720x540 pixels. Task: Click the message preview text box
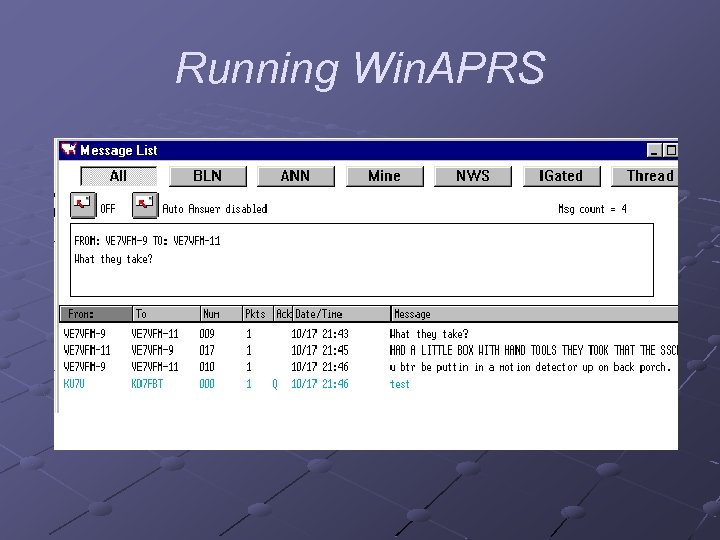[x=362, y=260]
